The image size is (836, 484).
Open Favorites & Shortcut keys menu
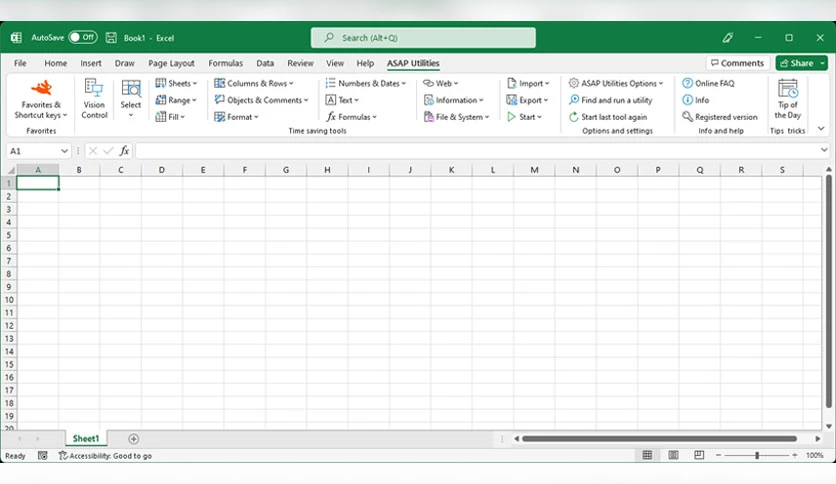41,100
